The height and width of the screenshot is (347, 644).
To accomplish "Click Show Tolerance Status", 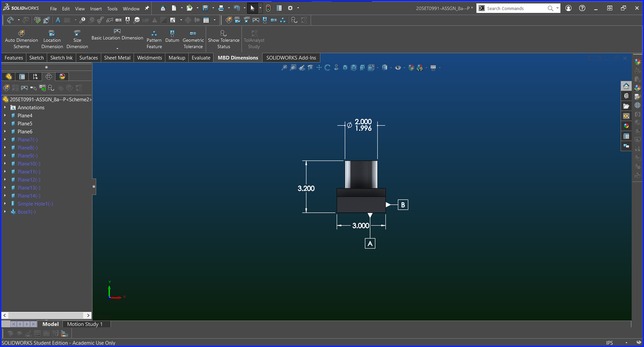I will [223, 39].
